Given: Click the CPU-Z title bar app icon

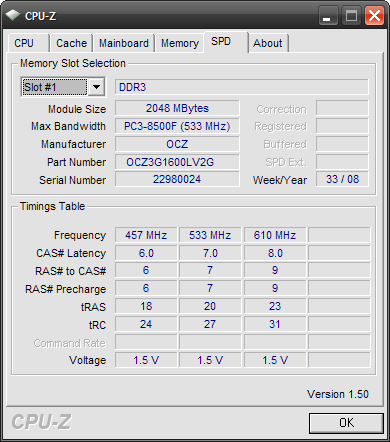Looking at the screenshot, I should tap(13, 15).
